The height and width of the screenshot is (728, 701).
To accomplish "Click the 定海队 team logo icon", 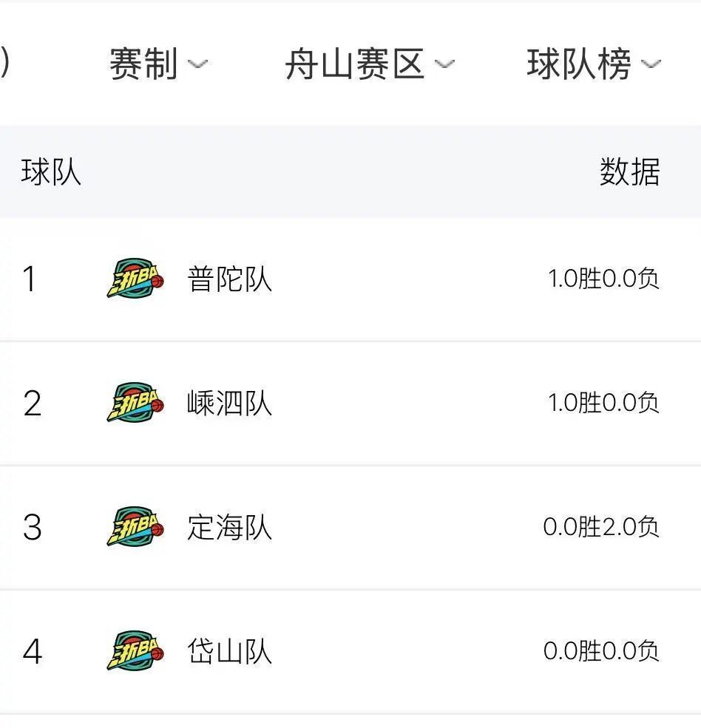I will [x=135, y=526].
